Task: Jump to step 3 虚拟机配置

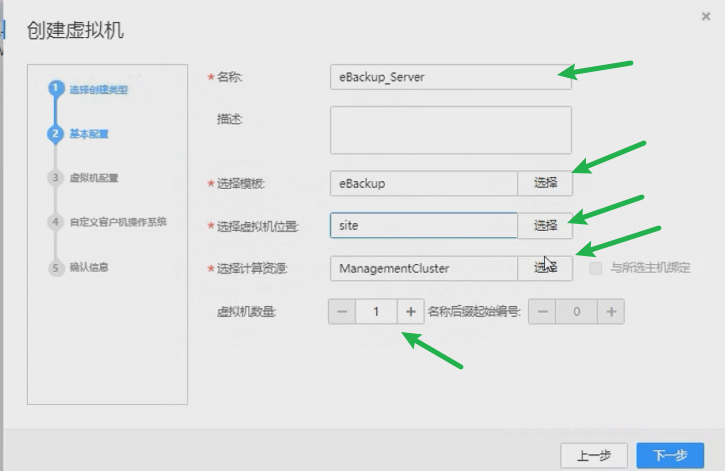Action: point(94,178)
